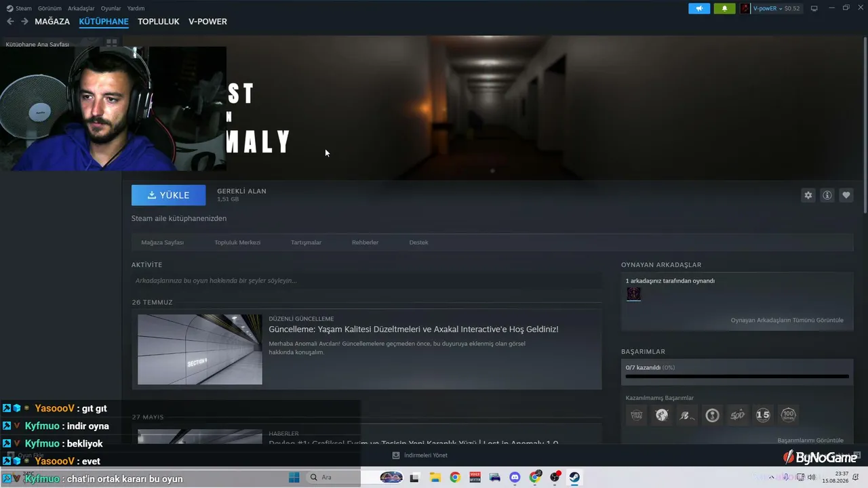Switch to the MAĞAZA tab
The width and height of the screenshot is (868, 488).
point(52,22)
